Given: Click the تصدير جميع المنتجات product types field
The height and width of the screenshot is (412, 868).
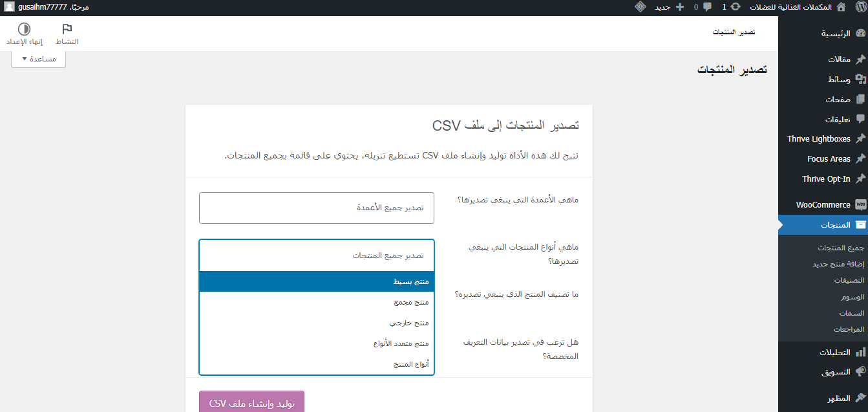Looking at the screenshot, I should pyautogui.click(x=317, y=255).
